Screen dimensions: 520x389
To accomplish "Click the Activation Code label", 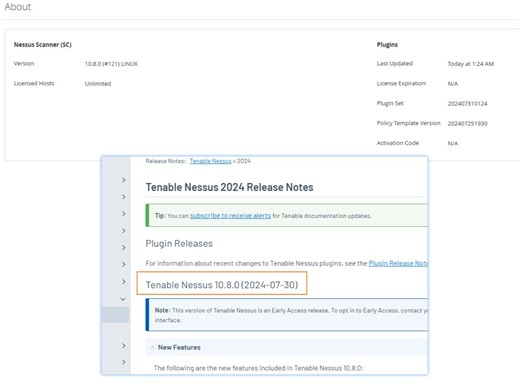I will pyautogui.click(x=398, y=143).
